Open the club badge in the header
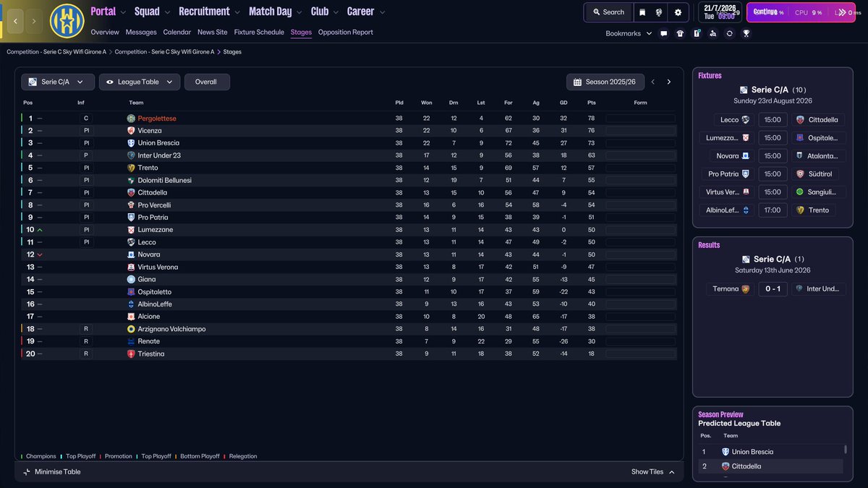The image size is (868, 488). point(67,21)
